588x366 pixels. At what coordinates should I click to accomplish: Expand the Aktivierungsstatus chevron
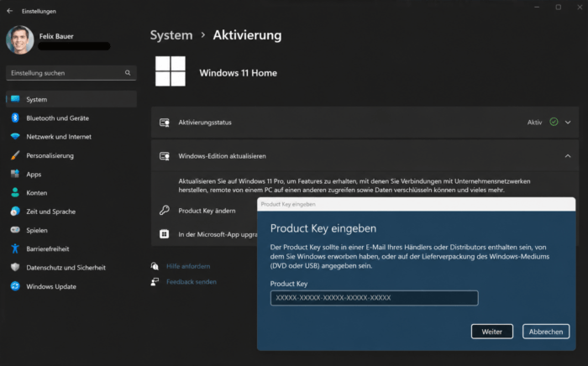coord(568,122)
